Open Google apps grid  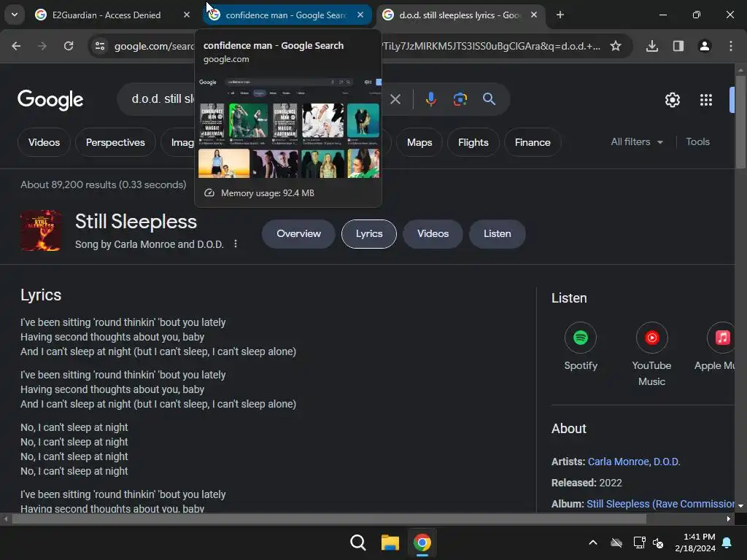(x=706, y=100)
